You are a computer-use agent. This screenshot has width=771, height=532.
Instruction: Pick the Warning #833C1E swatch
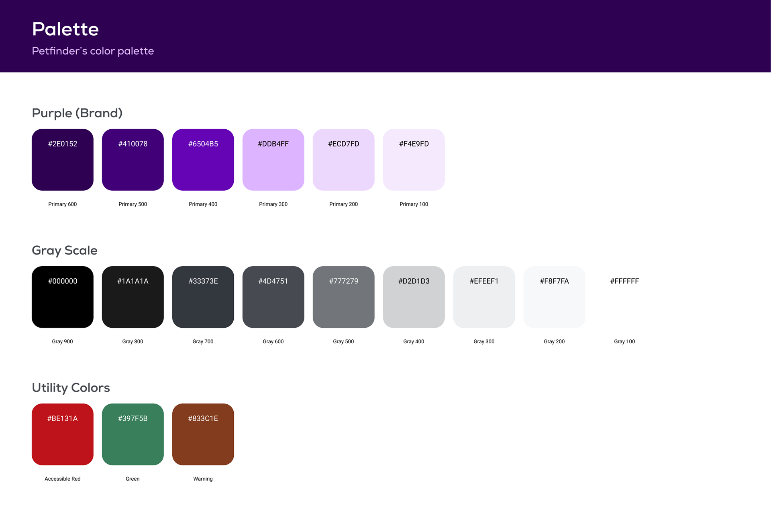tap(203, 434)
